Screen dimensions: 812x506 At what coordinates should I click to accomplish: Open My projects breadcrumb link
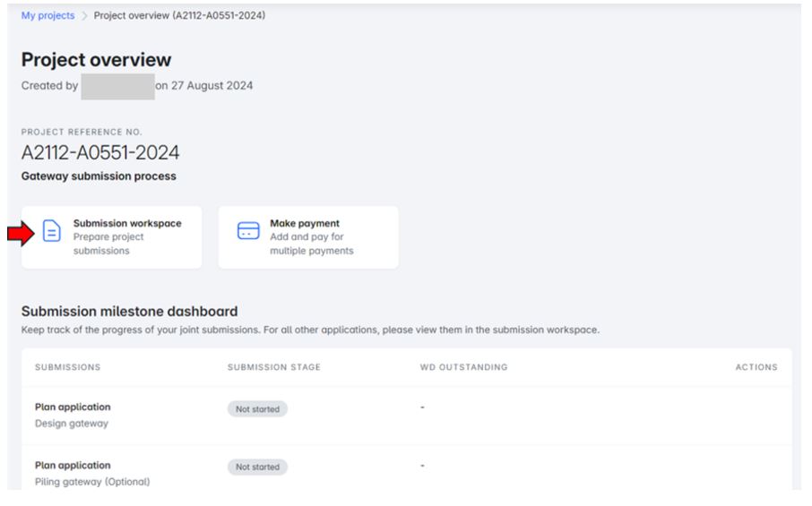48,16
